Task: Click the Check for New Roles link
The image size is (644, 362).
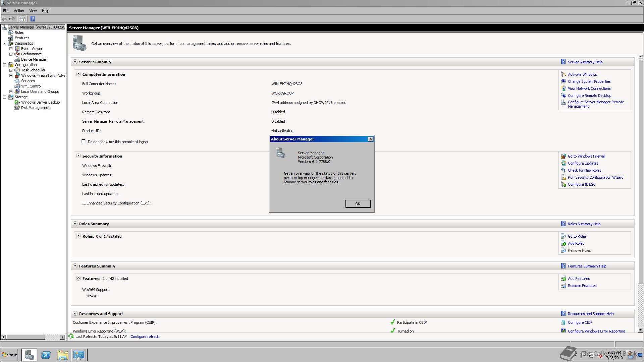Action: pyautogui.click(x=584, y=170)
